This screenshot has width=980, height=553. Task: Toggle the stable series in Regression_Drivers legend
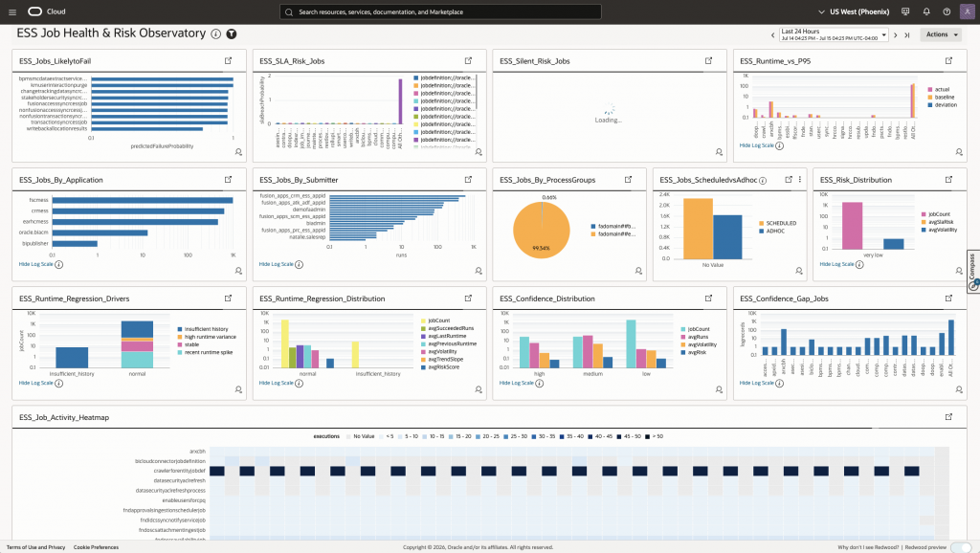coord(189,344)
